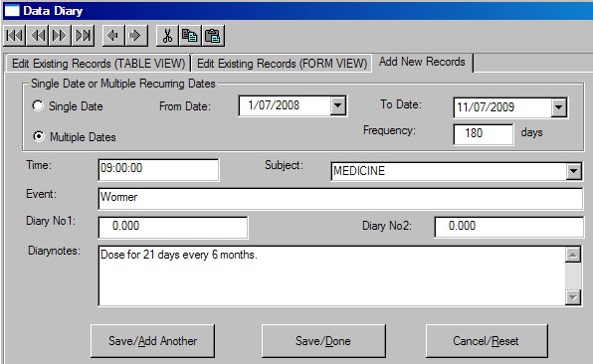Click the Save/Add Another button
The width and height of the screenshot is (593, 364).
[x=153, y=341]
